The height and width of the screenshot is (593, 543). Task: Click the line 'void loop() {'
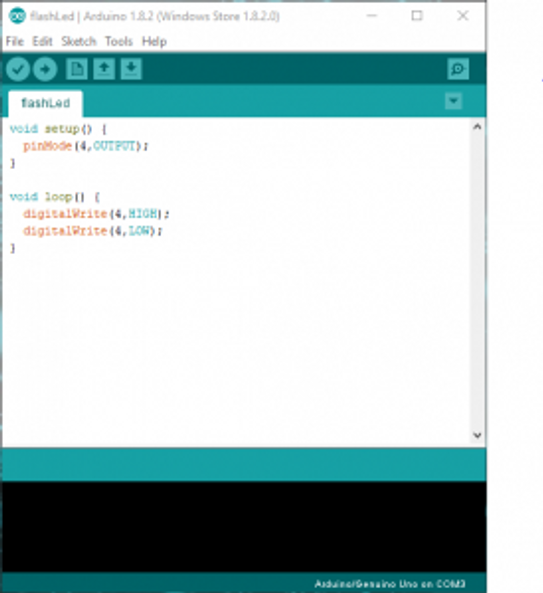[54, 197]
